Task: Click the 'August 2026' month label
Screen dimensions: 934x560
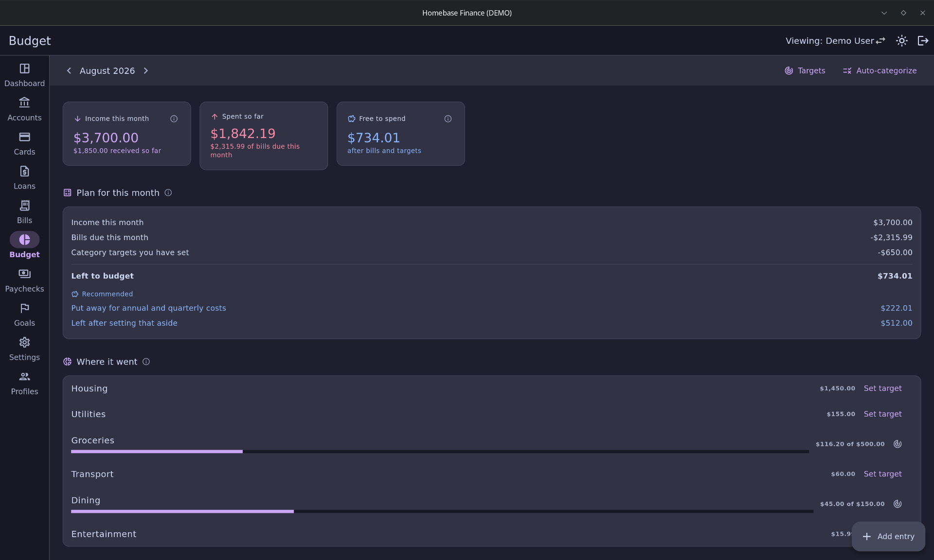Action: click(x=107, y=71)
